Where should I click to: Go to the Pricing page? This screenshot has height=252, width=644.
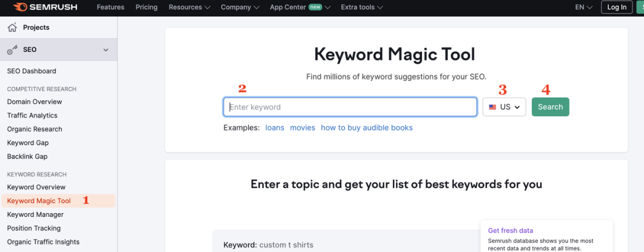coord(147,7)
